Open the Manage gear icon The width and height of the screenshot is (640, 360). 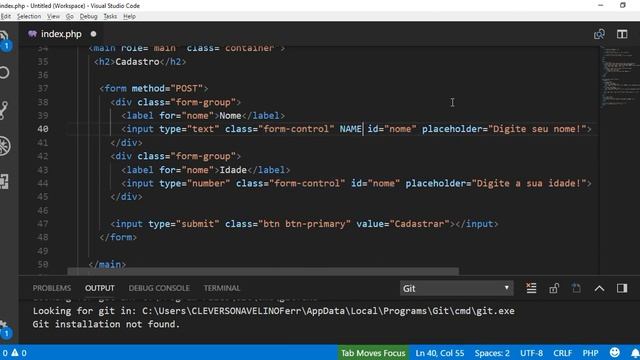(x=4, y=328)
